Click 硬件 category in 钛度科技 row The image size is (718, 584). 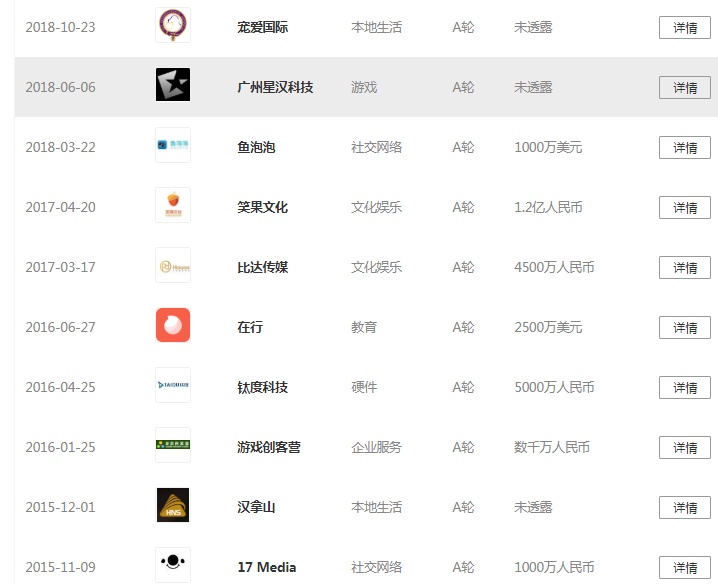(364, 388)
